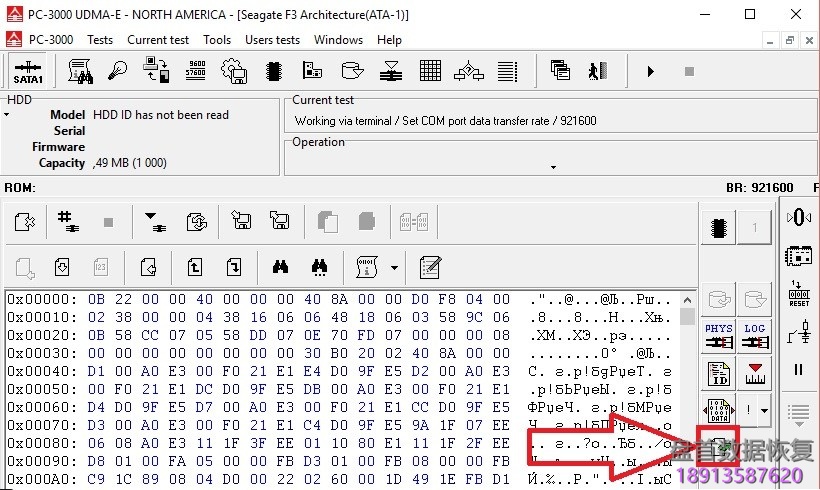Viewport: 820px width, 490px height.
Task: Open the grid table toolbar icon
Action: 430,71
